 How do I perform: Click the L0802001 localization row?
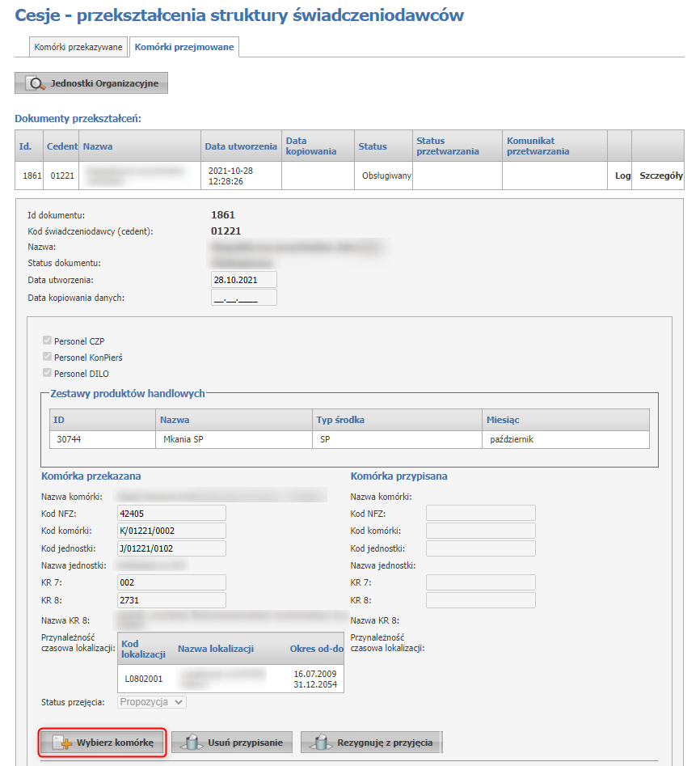point(230,678)
